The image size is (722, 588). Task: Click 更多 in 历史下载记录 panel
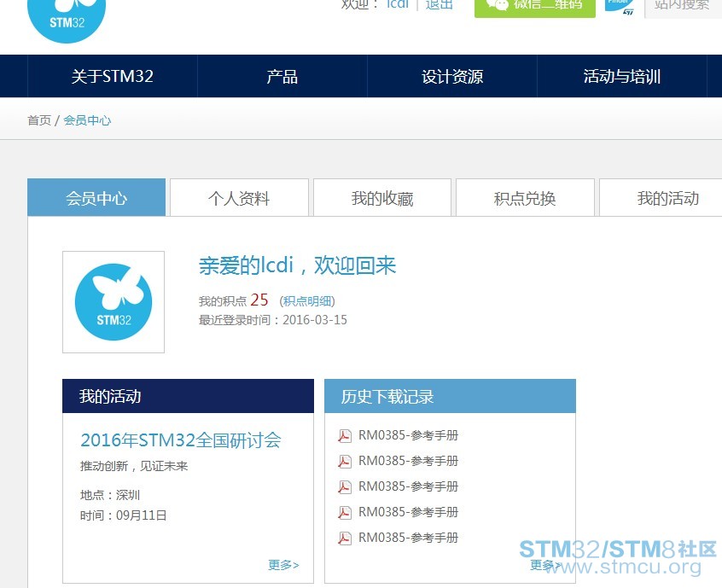click(x=545, y=564)
